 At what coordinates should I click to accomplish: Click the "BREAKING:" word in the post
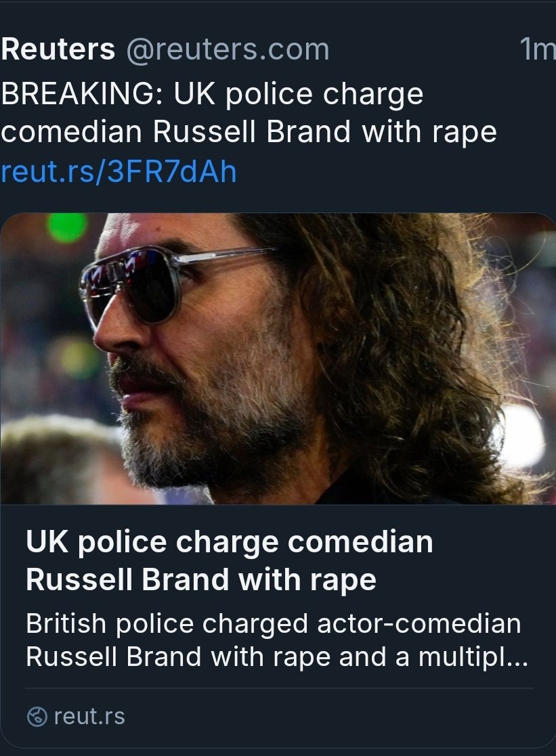click(83, 94)
